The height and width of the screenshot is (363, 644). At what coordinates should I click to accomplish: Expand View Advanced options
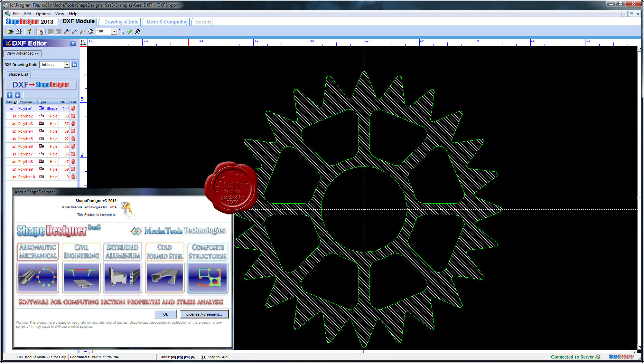pyautogui.click(x=22, y=54)
